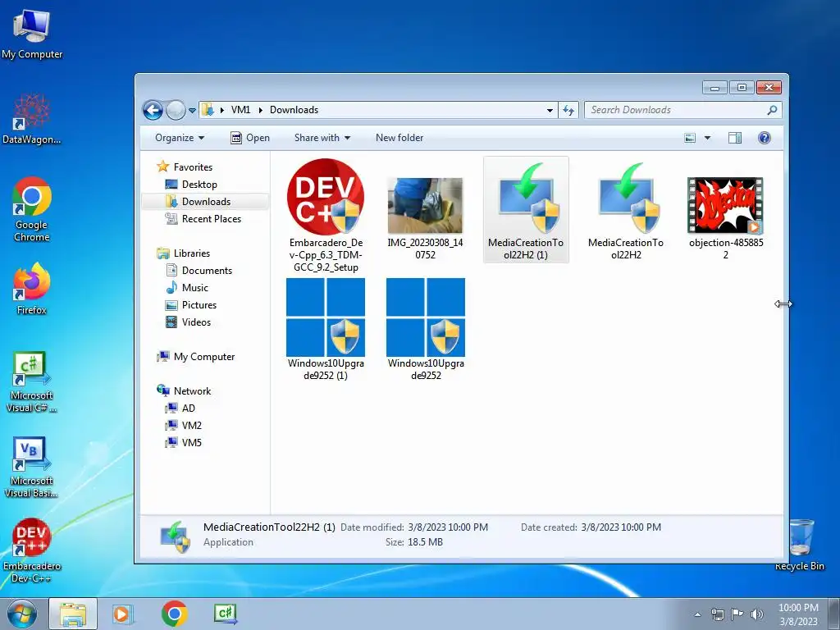This screenshot has width=840, height=630.
Task: Open the AD network computer
Action: [180, 409]
